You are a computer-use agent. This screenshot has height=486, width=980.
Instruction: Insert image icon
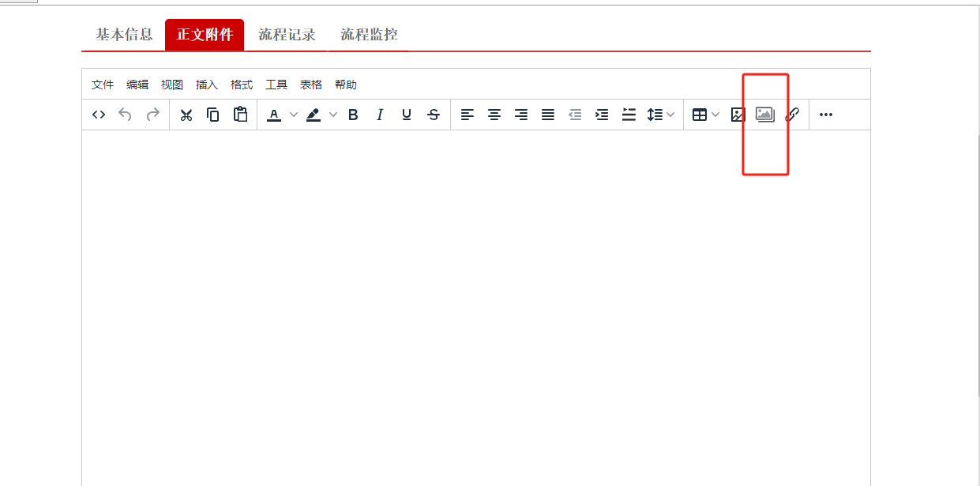coord(738,115)
